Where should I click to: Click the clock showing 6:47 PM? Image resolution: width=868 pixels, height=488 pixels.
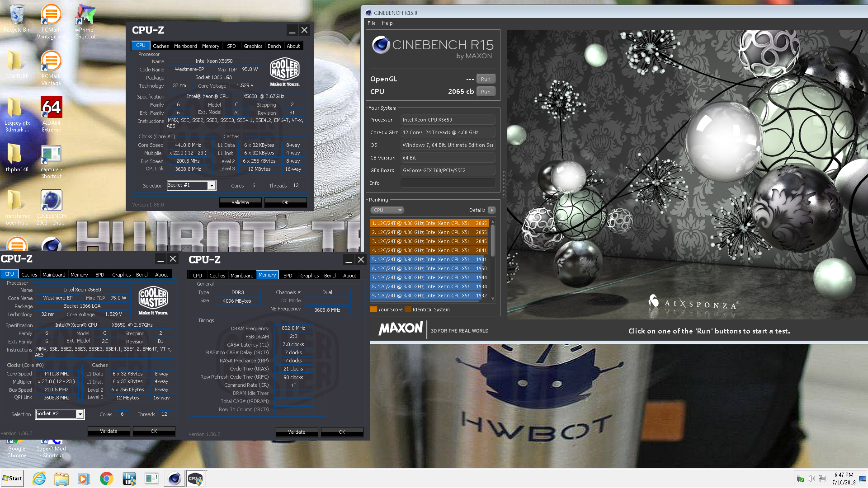(844, 475)
